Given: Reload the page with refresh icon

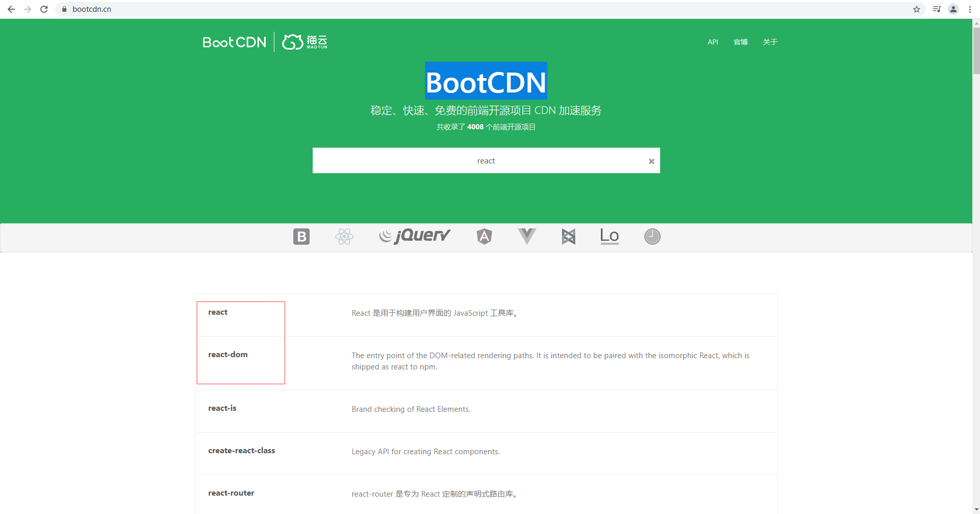Looking at the screenshot, I should pos(44,9).
